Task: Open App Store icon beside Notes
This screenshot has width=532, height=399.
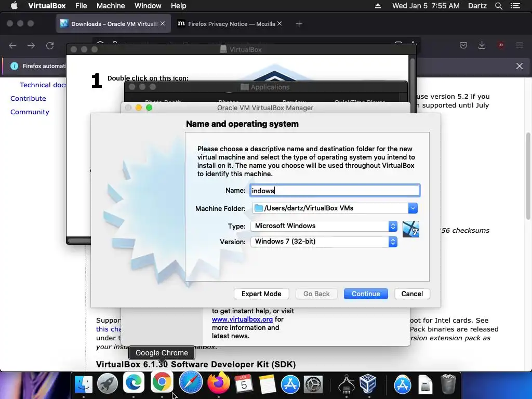Action: (290, 384)
